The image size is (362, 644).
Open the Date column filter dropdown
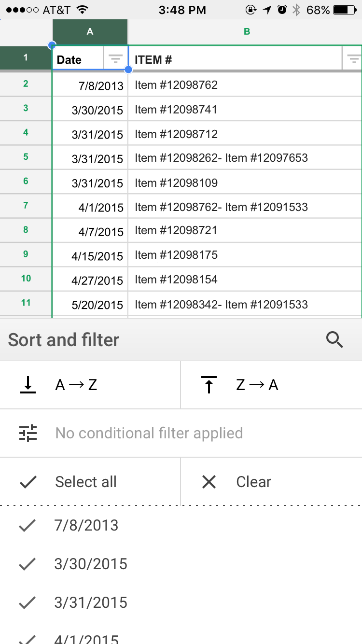tap(115, 59)
